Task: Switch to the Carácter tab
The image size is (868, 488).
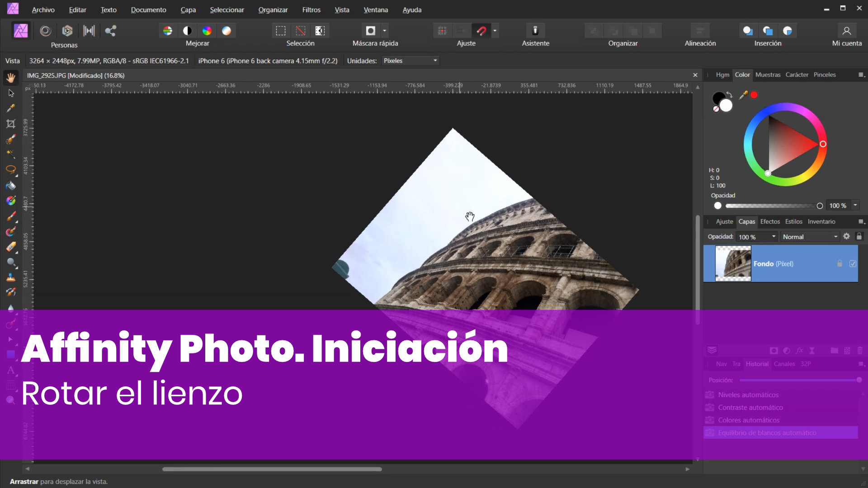Action: tap(797, 75)
